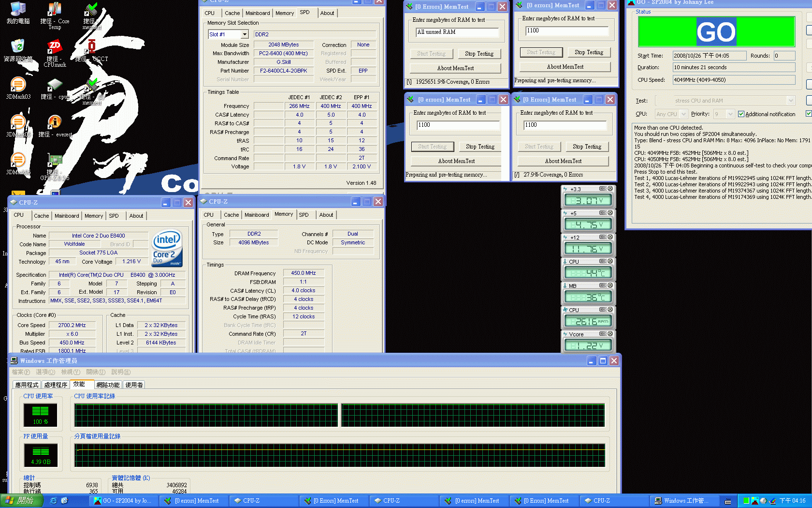The height and width of the screenshot is (508, 812).
Task: Close the CPU temperature widget showing 44°C
Action: [x=610, y=261]
